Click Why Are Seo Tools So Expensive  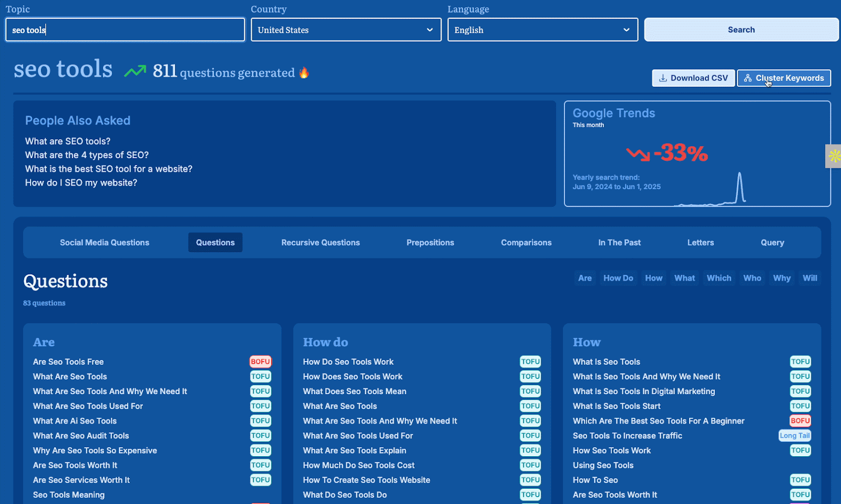[x=95, y=450]
